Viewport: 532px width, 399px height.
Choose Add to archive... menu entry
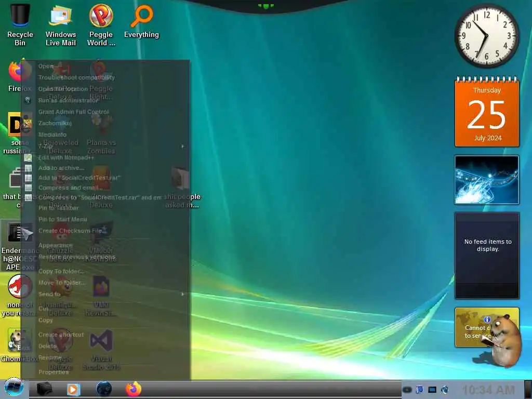click(105, 168)
